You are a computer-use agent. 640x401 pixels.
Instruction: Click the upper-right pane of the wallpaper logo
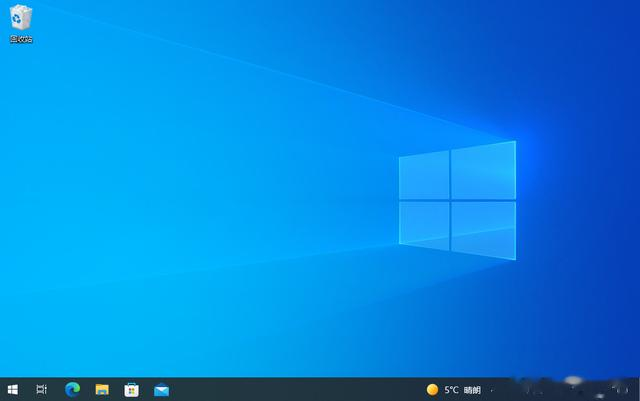click(482, 170)
